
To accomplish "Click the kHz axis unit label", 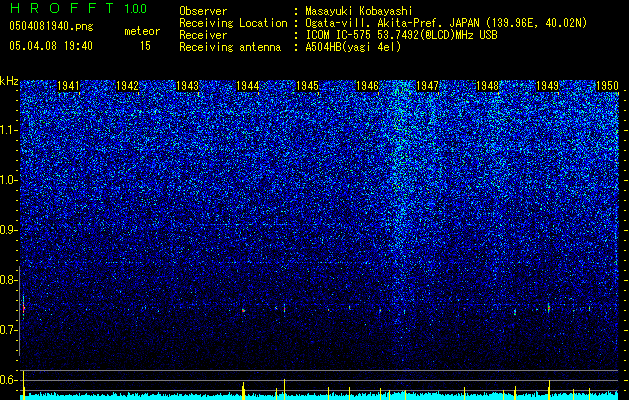I will click(9, 81).
